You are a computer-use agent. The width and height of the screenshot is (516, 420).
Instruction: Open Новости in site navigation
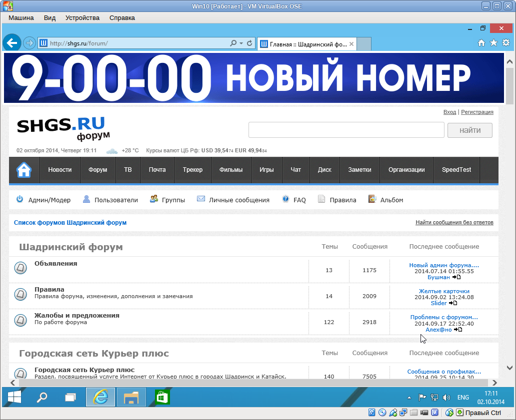60,170
